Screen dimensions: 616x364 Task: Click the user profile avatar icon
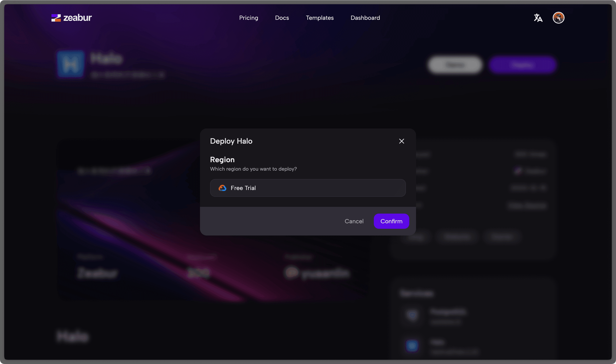pyautogui.click(x=558, y=17)
